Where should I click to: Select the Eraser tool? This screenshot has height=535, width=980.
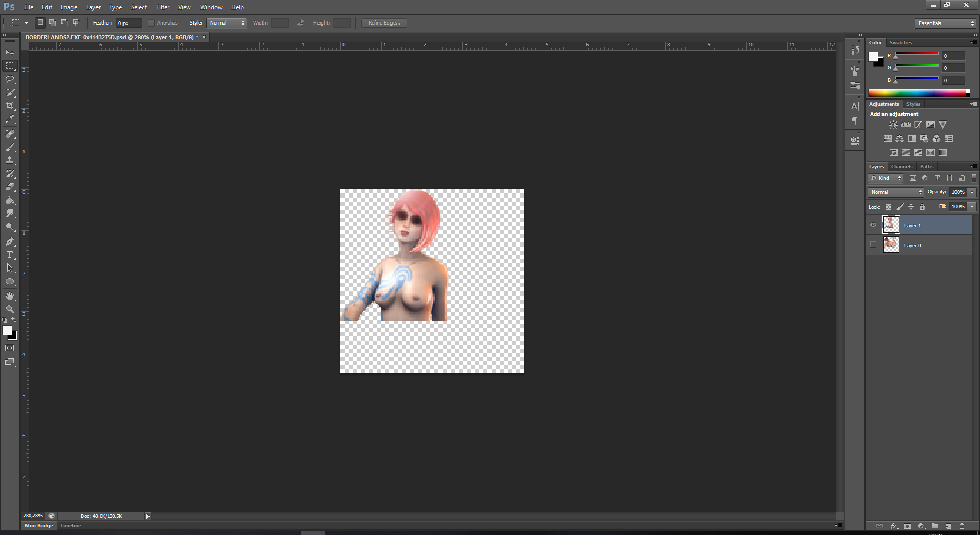[x=10, y=187]
